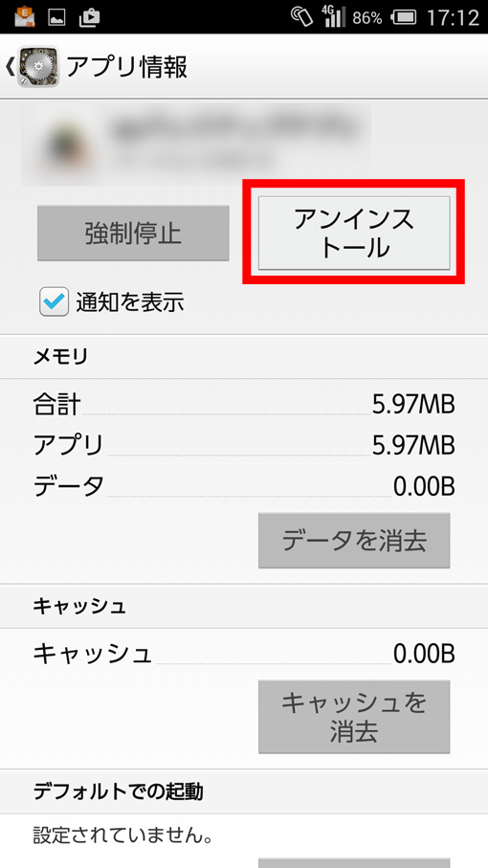Tap the 合計 5.97MB memory row

point(244,404)
